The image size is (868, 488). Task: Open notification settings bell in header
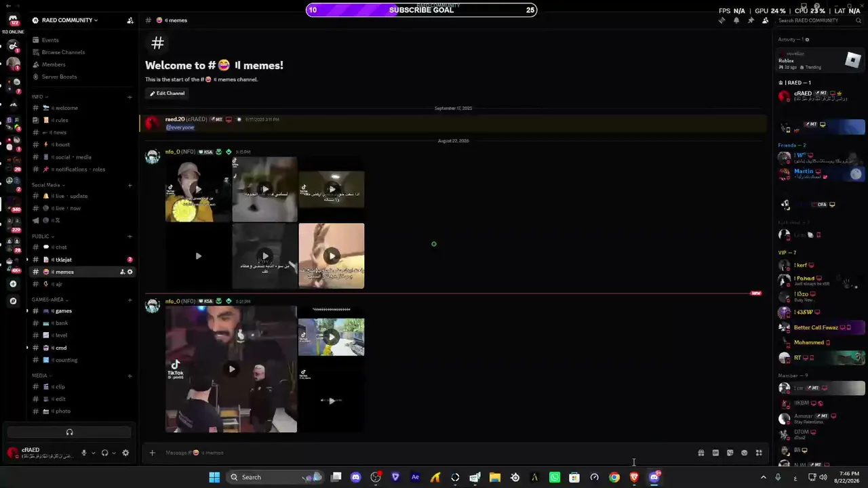point(736,20)
